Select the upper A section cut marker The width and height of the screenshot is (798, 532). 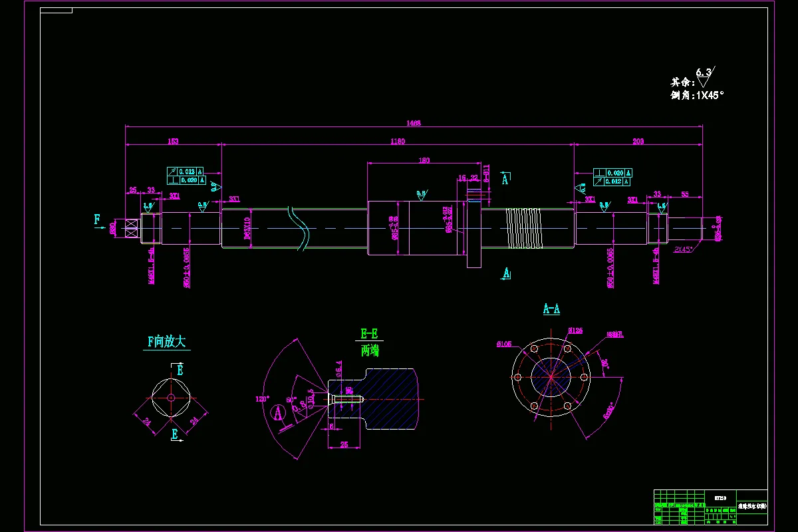(505, 179)
